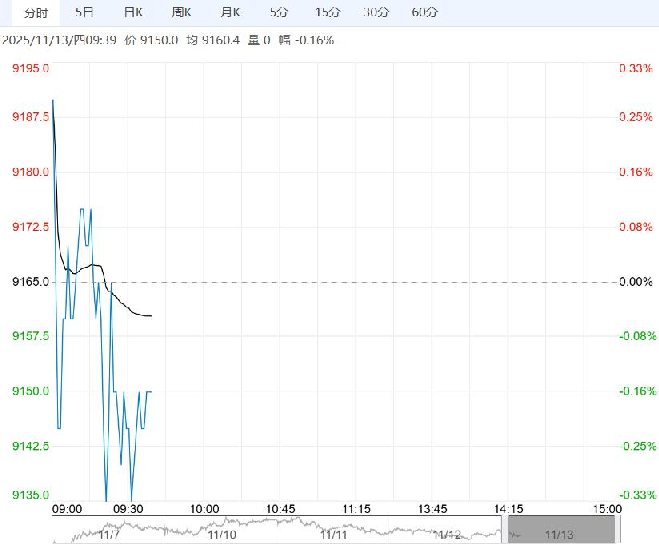Image resolution: width=659 pixels, height=546 pixels.
Task: Click 11/12 on the overview timeline
Action: coord(447,535)
